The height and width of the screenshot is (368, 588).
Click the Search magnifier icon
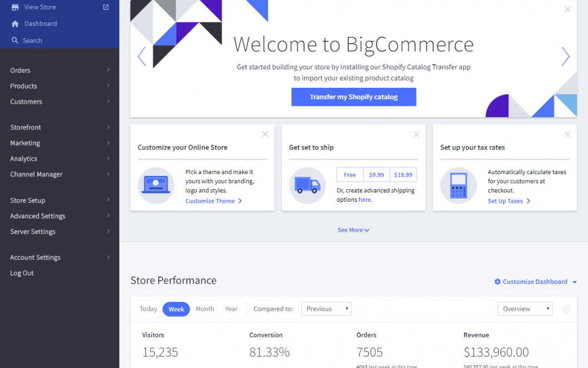click(15, 40)
